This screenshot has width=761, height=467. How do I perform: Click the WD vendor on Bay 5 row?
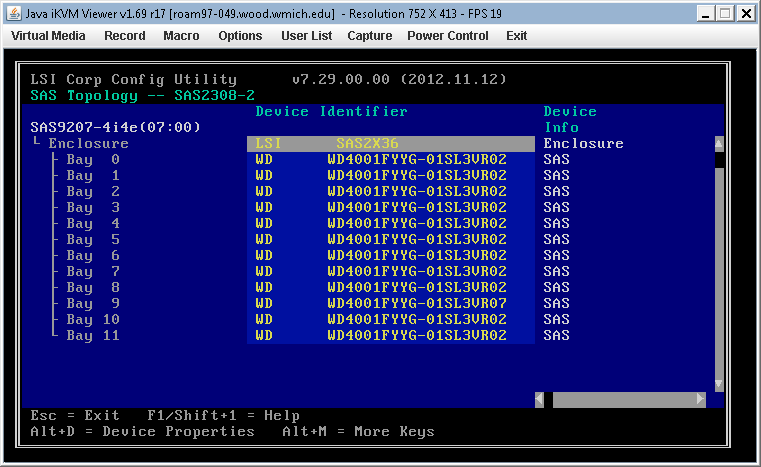coord(264,239)
